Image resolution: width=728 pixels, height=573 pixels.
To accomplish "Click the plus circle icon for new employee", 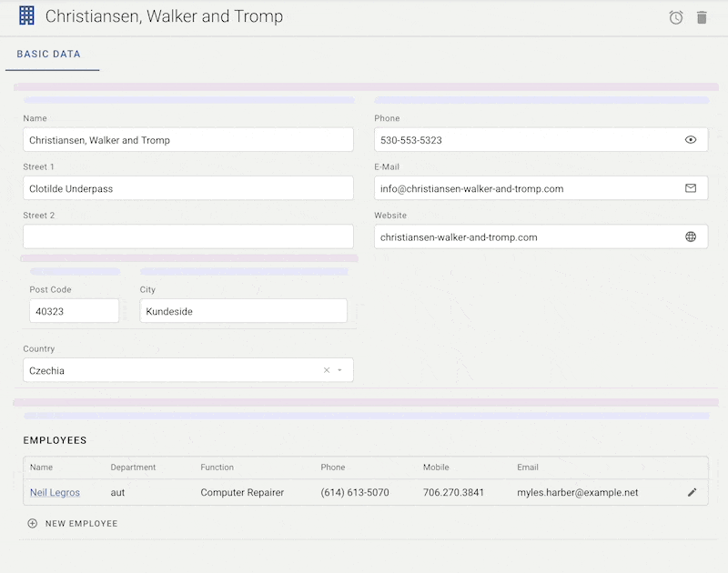I will tap(33, 524).
